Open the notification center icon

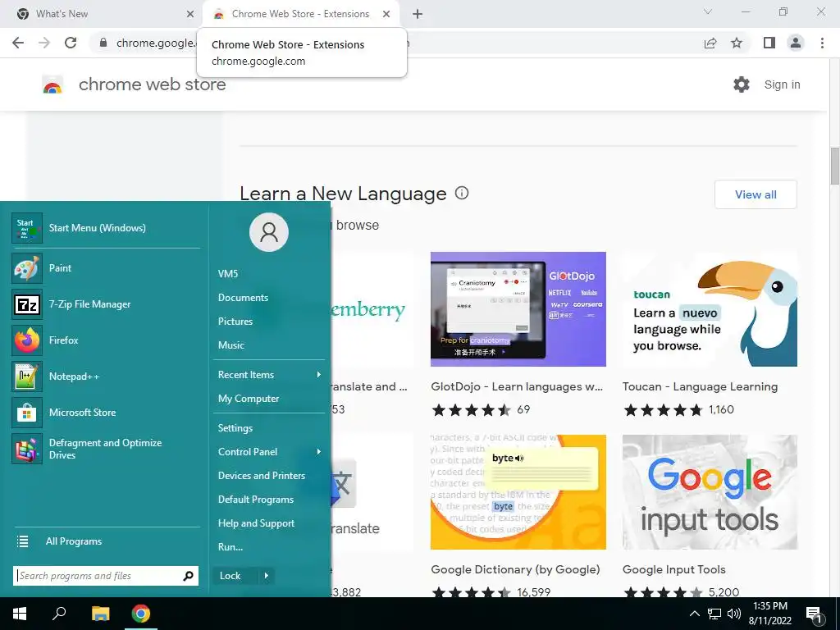(x=814, y=615)
